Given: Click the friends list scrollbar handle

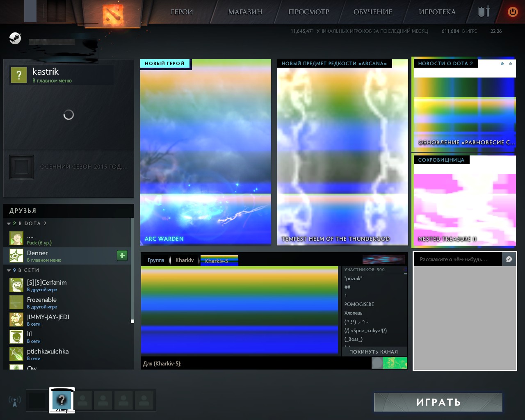Looking at the screenshot, I should (132, 321).
